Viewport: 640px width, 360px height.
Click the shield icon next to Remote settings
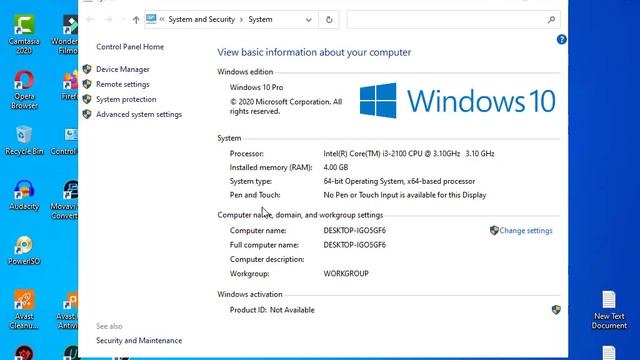87,84
